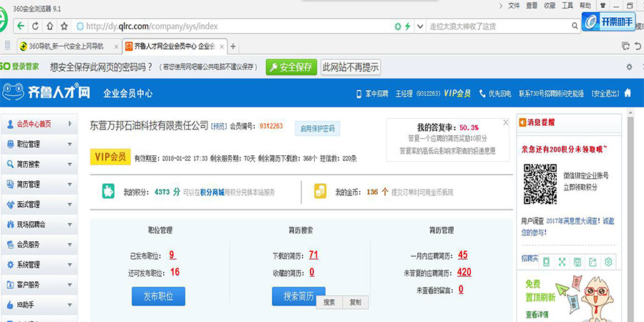Expand the 职位管理 sidebar menu

pos(69,144)
